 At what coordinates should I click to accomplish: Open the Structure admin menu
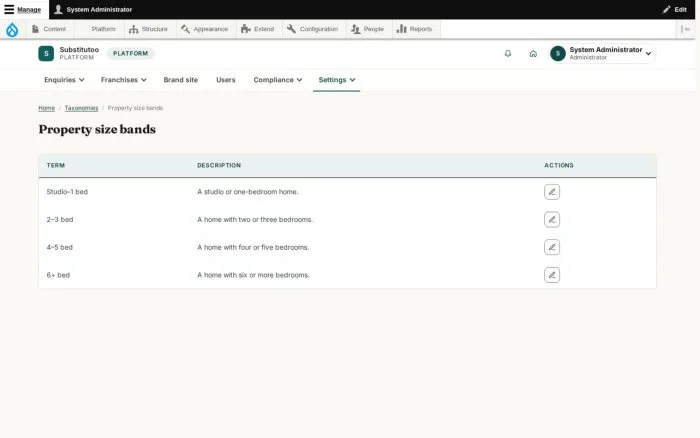(149, 29)
